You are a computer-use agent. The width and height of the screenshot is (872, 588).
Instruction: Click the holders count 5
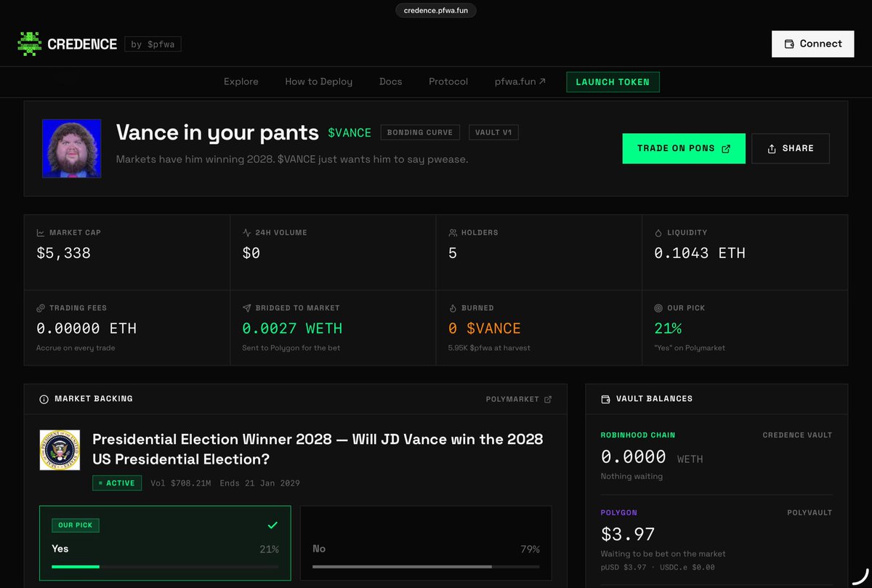pos(453,254)
